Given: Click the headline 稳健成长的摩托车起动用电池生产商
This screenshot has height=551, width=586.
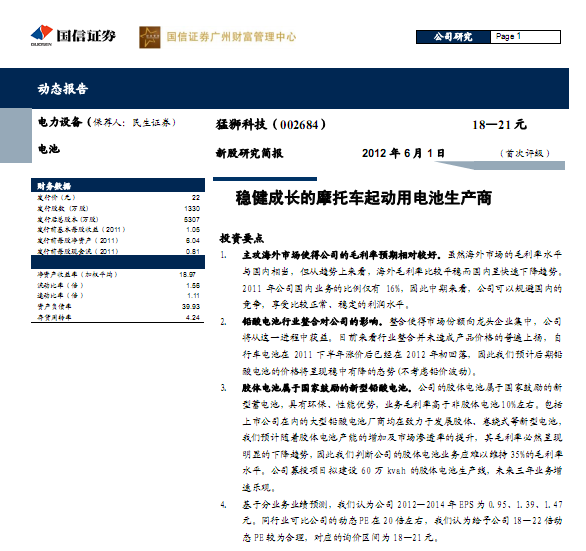Looking at the screenshot, I should (363, 198).
